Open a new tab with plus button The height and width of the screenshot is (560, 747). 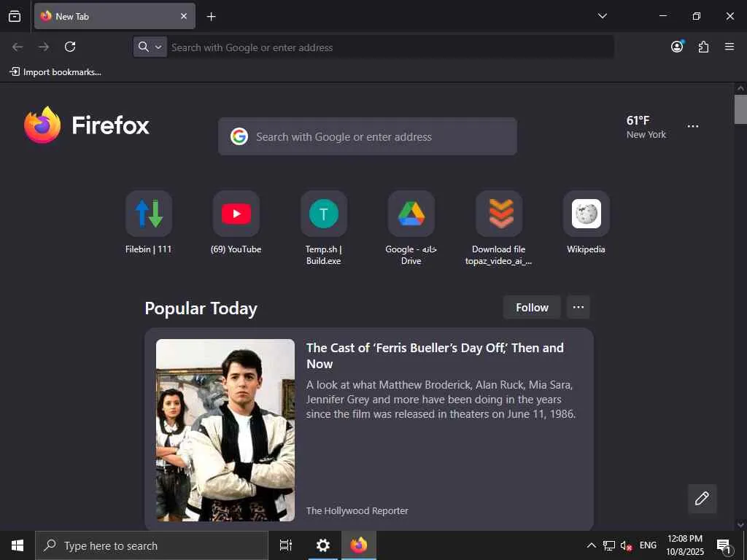211,17
